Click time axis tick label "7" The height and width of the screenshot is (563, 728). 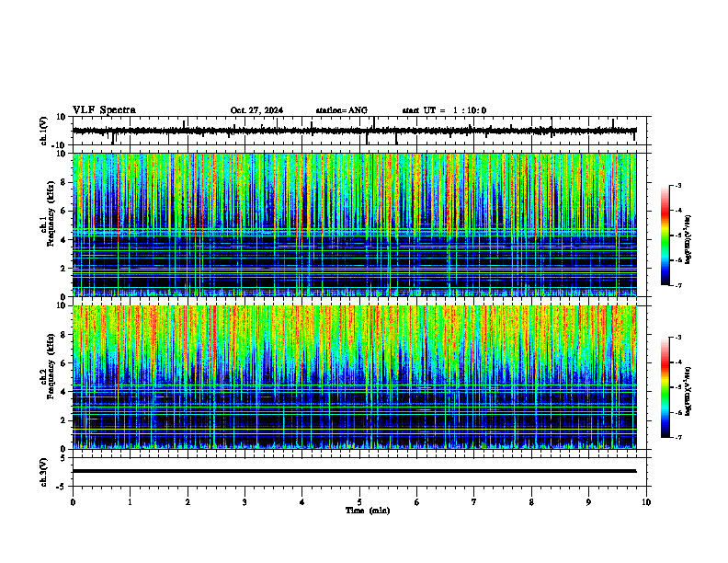[x=474, y=502]
